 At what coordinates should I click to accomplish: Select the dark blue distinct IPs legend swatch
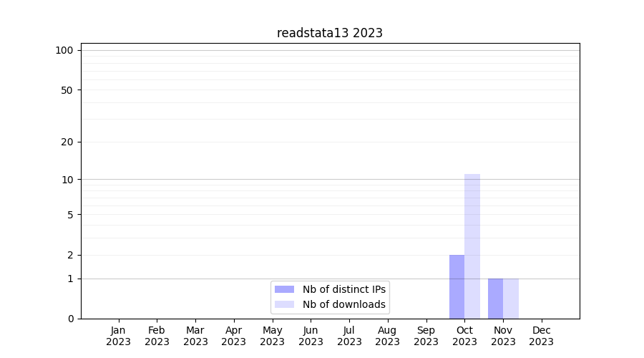point(284,289)
